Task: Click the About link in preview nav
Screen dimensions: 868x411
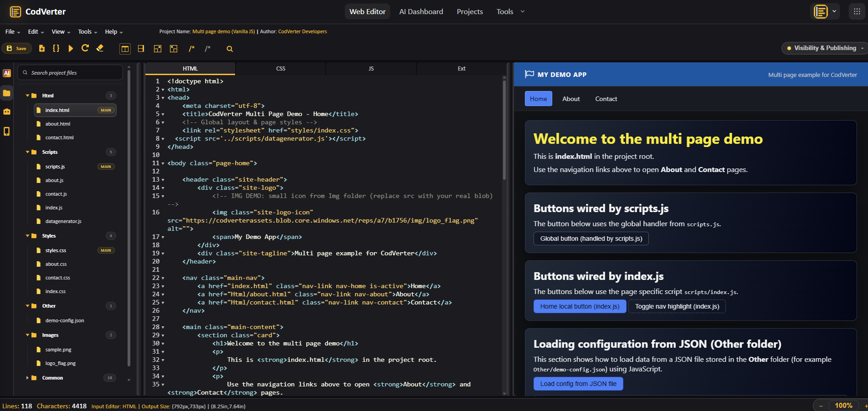Action: click(571, 99)
